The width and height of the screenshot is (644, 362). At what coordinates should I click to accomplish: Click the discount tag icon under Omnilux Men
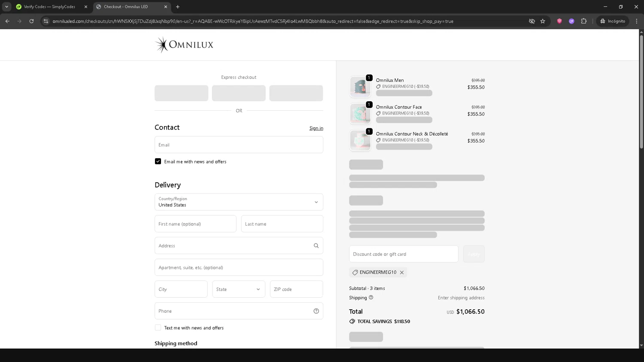click(x=378, y=87)
